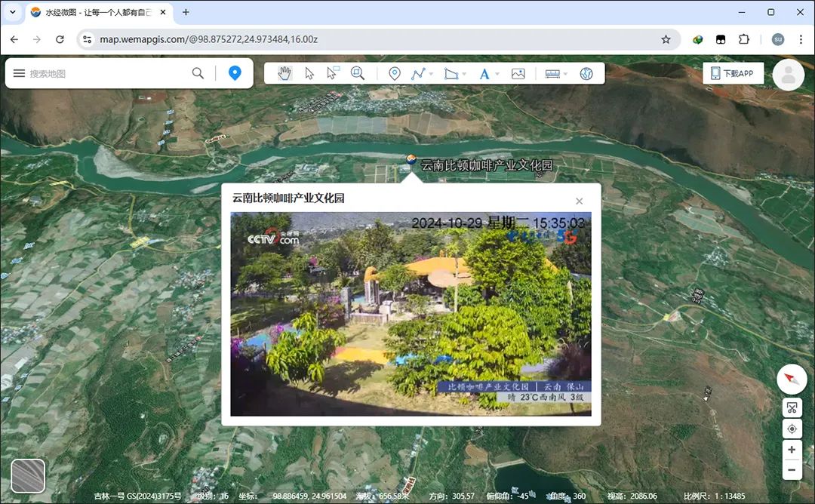Click the search map input field

[106, 73]
